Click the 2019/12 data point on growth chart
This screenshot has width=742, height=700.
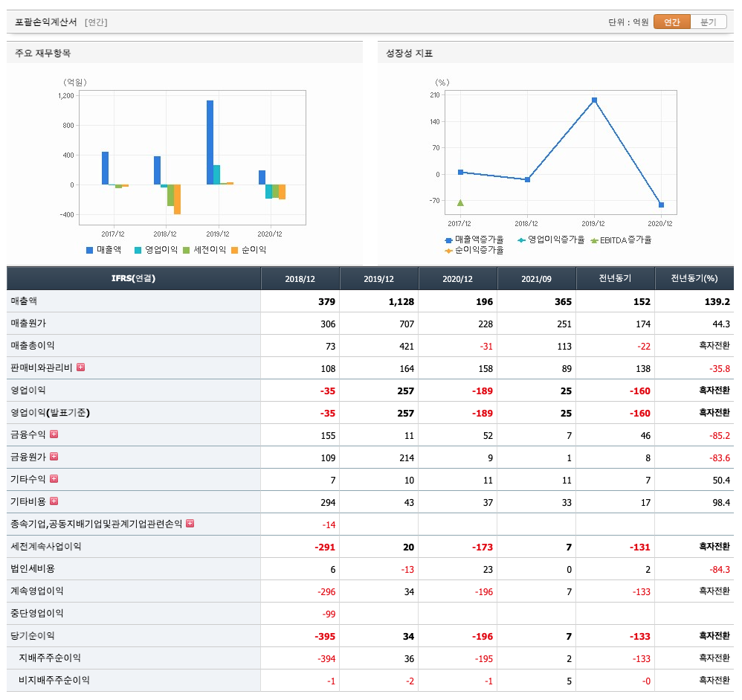pos(594,100)
